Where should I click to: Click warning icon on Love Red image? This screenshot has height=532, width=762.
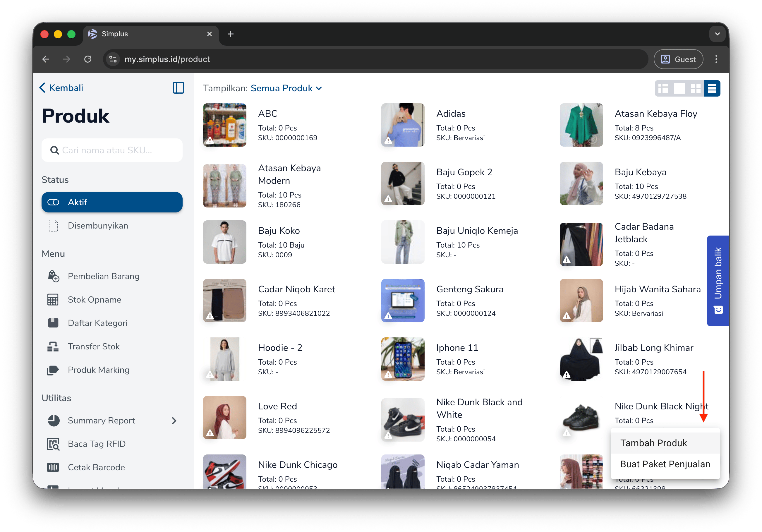click(x=210, y=433)
